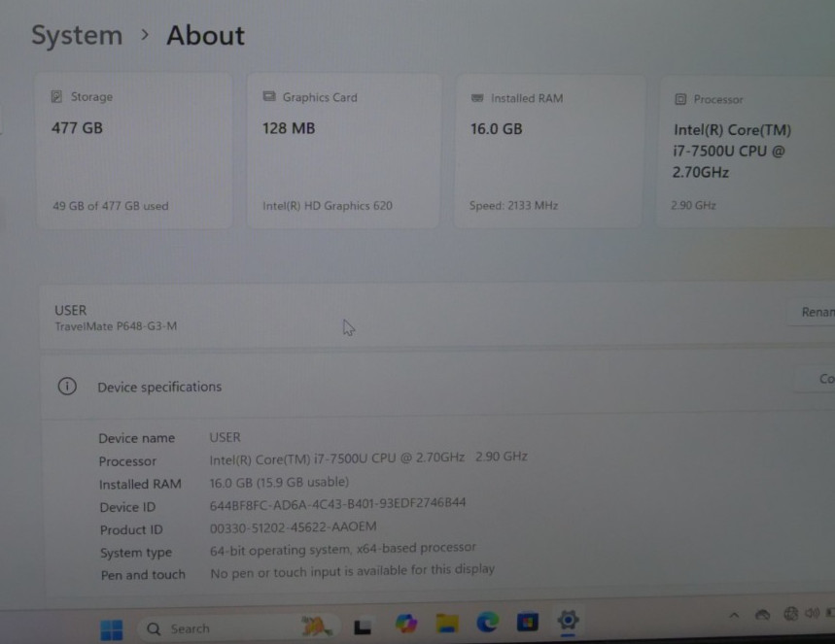Open the Windows Start menu
Viewport: 835px width, 644px height.
pos(111,629)
